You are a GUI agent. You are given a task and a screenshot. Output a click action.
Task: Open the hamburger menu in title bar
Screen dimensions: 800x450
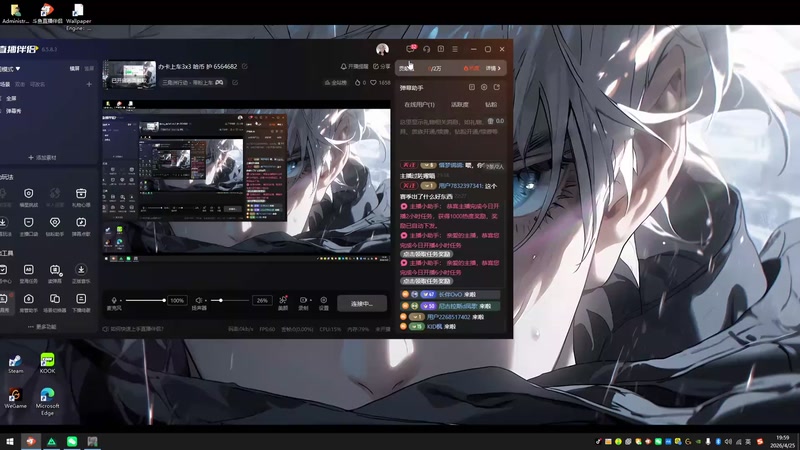[455, 49]
